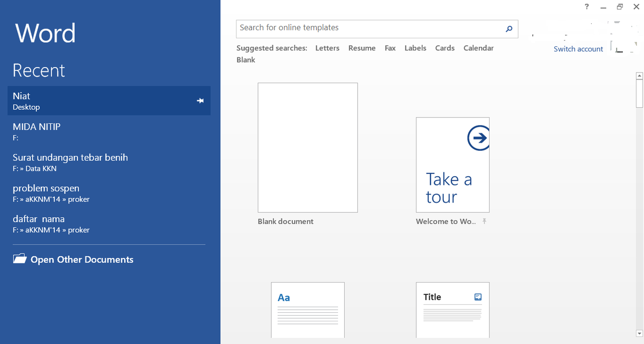The image size is (644, 344).
Task: Choose the Blank document template thumbnail
Action: coord(308,148)
